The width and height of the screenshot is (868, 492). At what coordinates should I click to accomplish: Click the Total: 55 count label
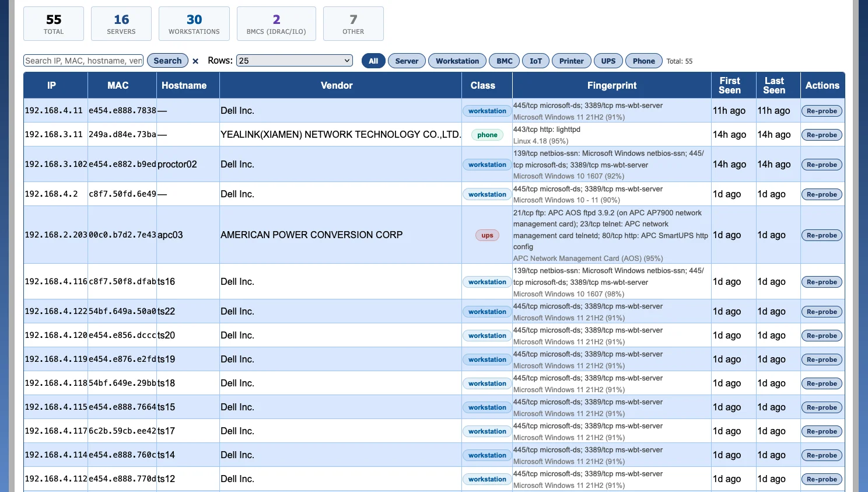[680, 61]
